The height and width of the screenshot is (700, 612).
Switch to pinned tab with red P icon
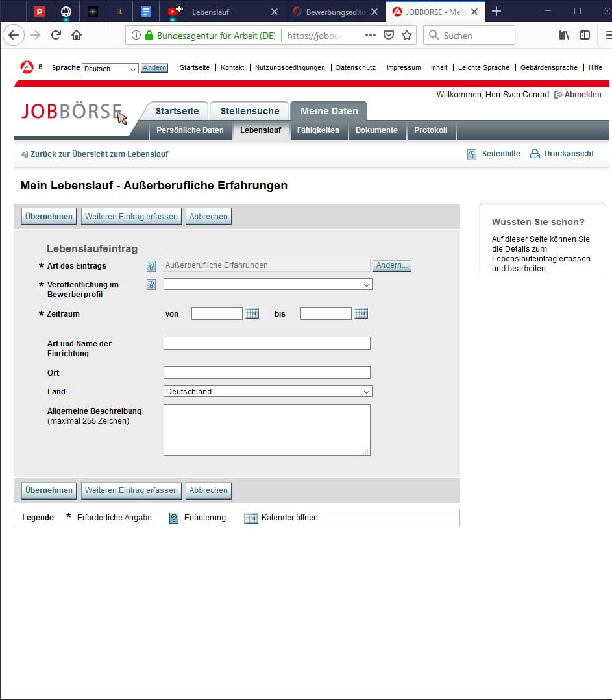point(40,12)
